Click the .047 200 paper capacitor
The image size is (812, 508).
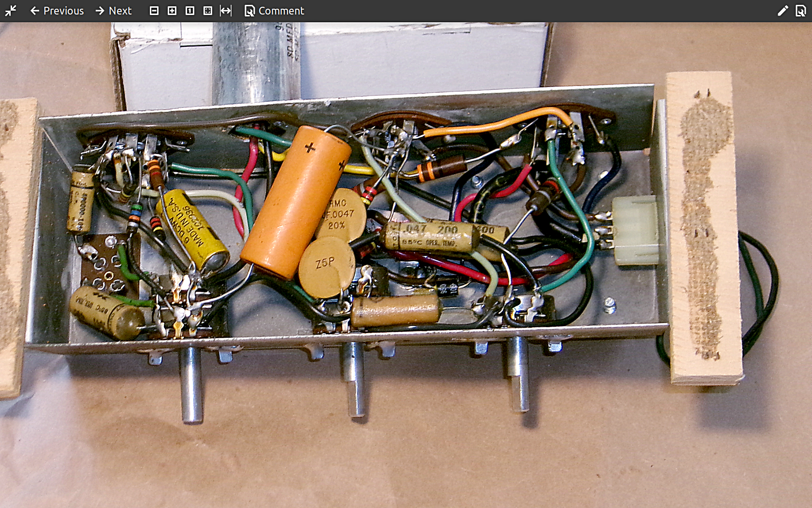[x=430, y=236]
